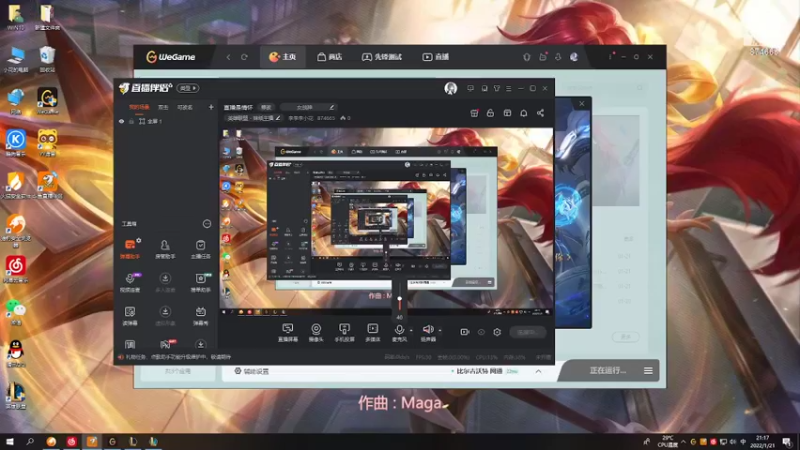Click back arrow in WeGame window

pyautogui.click(x=229, y=57)
